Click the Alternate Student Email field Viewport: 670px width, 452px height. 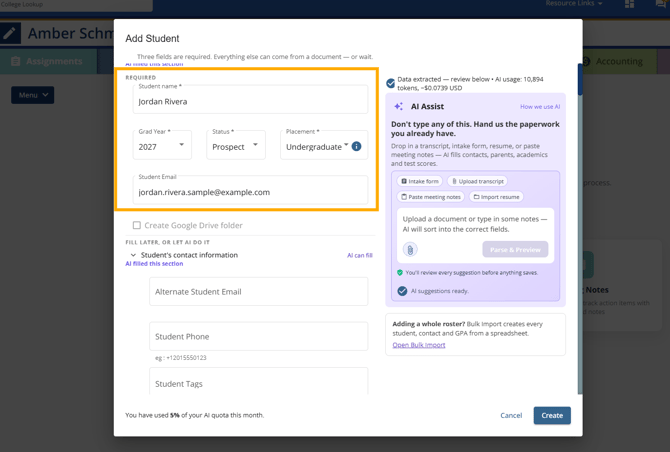pyautogui.click(x=259, y=291)
